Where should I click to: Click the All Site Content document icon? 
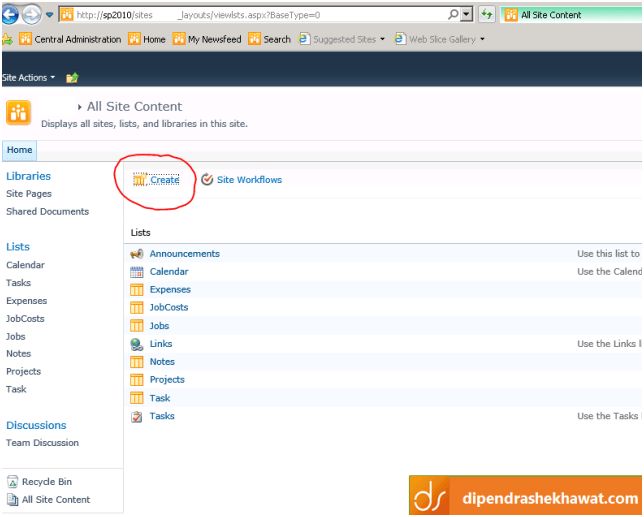[13, 500]
